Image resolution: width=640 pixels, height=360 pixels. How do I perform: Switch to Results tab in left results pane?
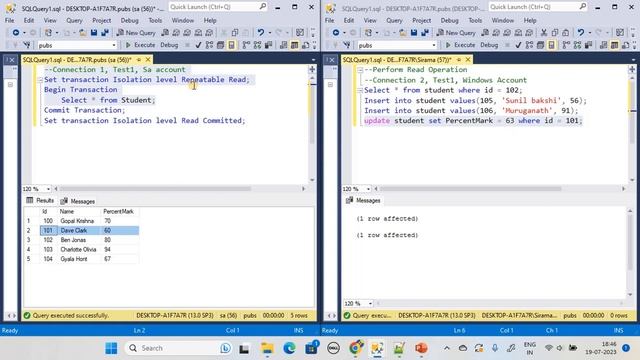click(40, 200)
